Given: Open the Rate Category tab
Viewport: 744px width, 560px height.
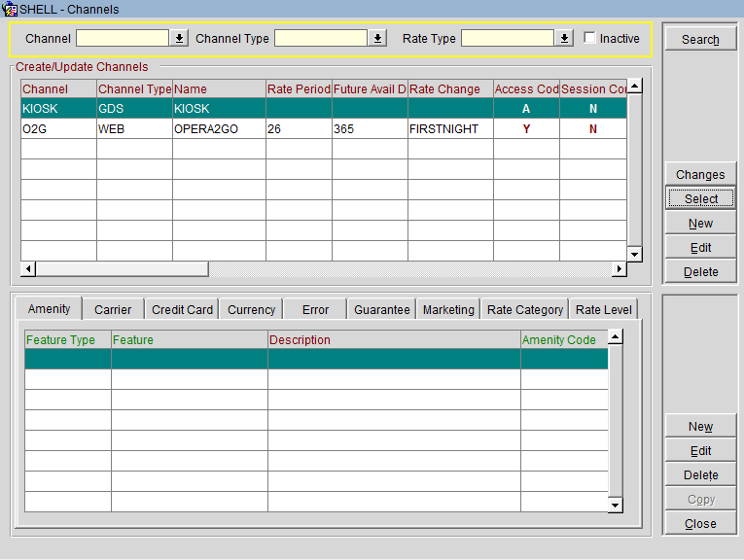Looking at the screenshot, I should pyautogui.click(x=525, y=310).
